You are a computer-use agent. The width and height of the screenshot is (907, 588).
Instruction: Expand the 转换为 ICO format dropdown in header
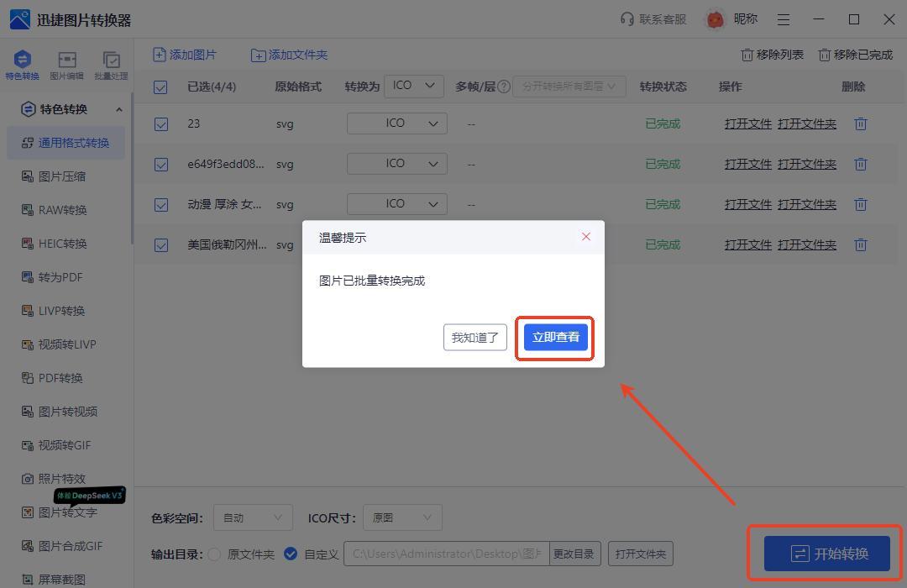point(414,86)
